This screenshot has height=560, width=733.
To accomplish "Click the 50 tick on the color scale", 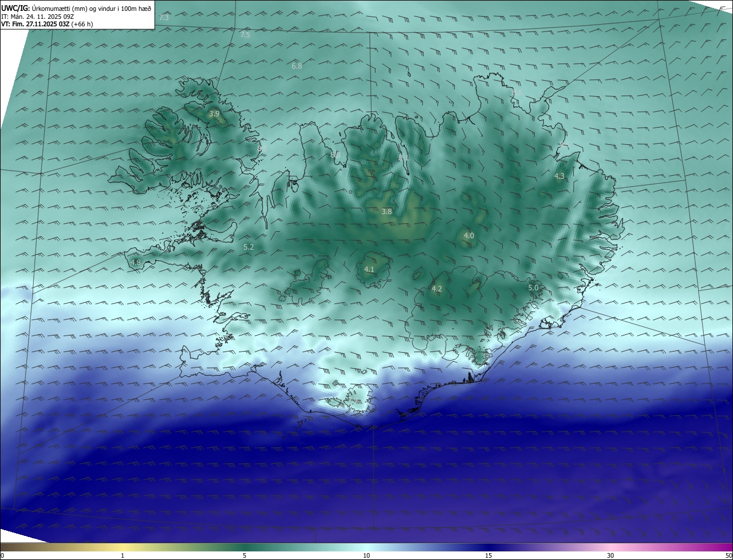I will 728,555.
